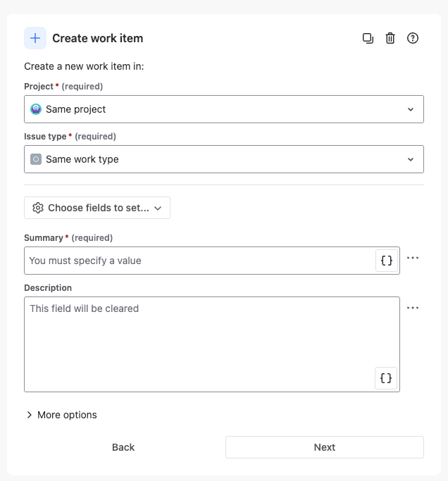Expand the More options section
Screen dimensions: 448x481
click(62, 415)
